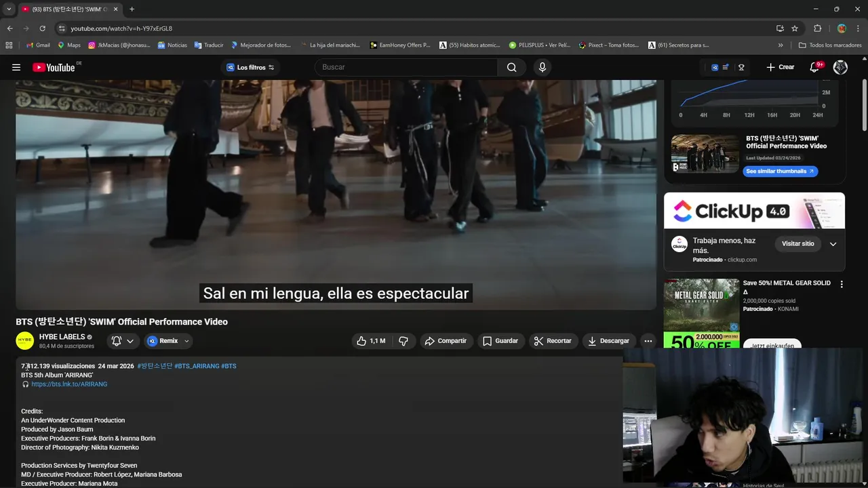
Task: Open the YouTube hamburger guide menu
Action: point(16,67)
